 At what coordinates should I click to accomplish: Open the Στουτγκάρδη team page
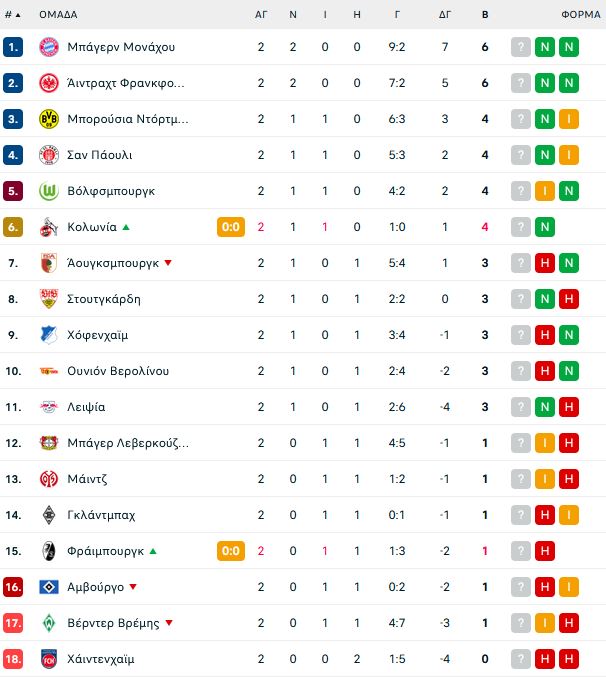click(x=104, y=299)
